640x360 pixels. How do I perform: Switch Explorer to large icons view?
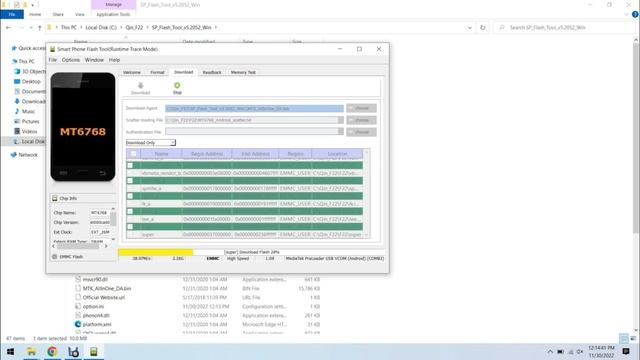[x=633, y=338]
